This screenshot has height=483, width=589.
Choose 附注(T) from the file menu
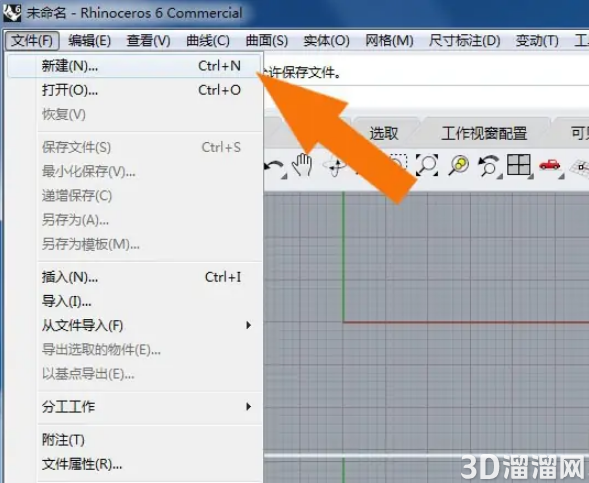[x=134, y=440]
